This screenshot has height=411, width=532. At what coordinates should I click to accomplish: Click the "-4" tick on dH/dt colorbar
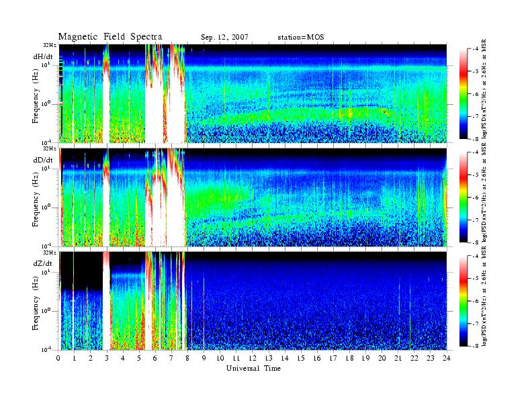click(x=476, y=49)
